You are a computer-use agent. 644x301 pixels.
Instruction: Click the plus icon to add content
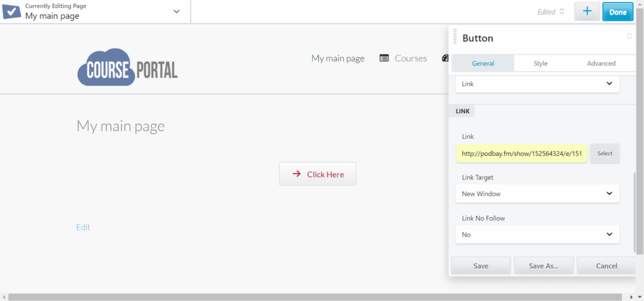587,11
